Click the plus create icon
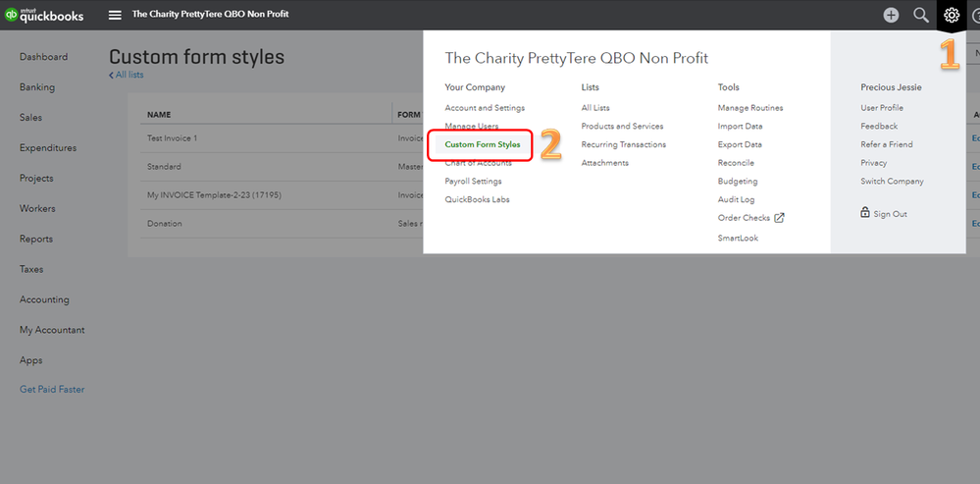Screen dimensions: 980x484 (x=891, y=15)
